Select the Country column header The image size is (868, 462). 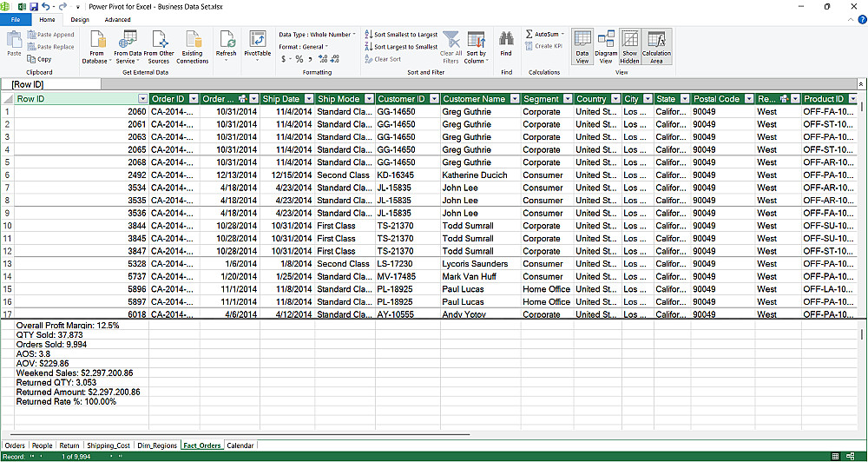tap(592, 99)
